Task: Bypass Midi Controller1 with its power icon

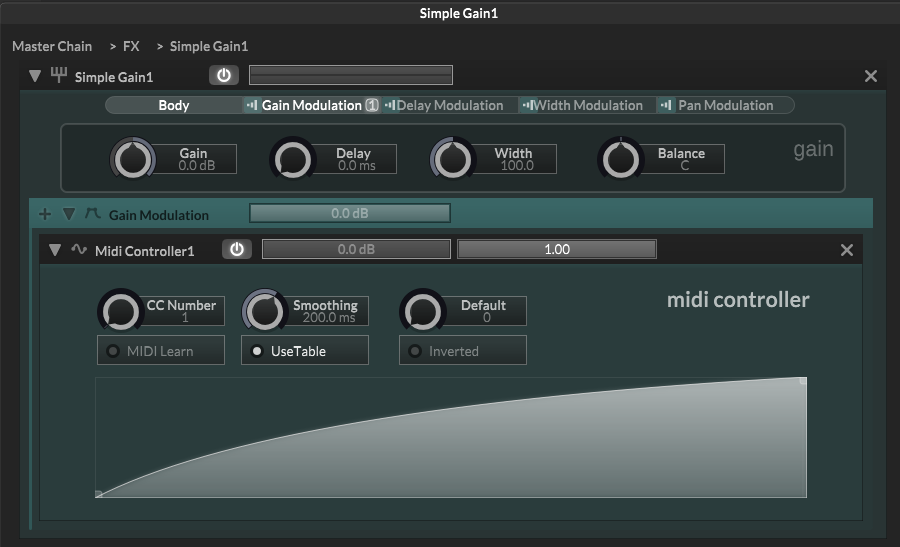Action: pos(236,250)
